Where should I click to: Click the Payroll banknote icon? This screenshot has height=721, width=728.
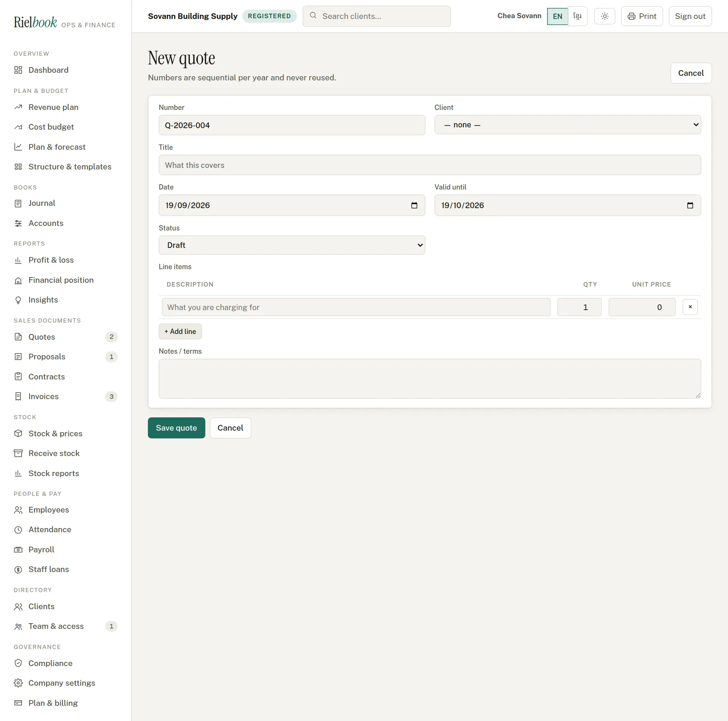(18, 550)
